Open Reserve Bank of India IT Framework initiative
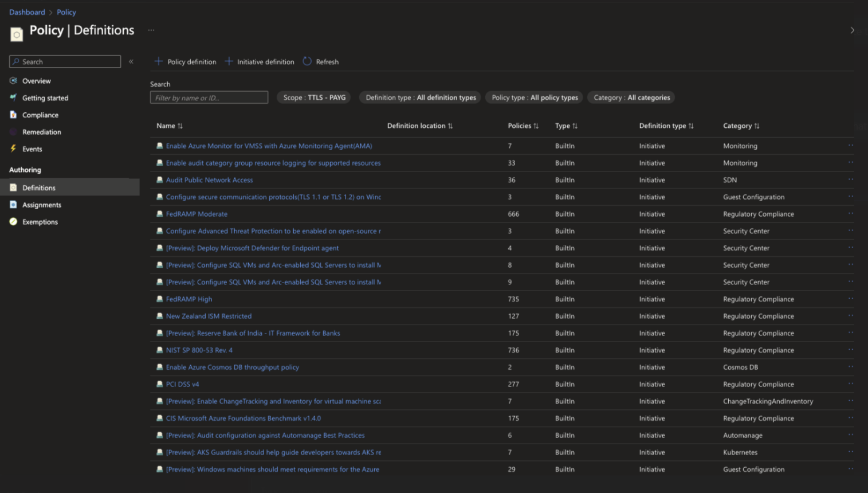 point(253,333)
